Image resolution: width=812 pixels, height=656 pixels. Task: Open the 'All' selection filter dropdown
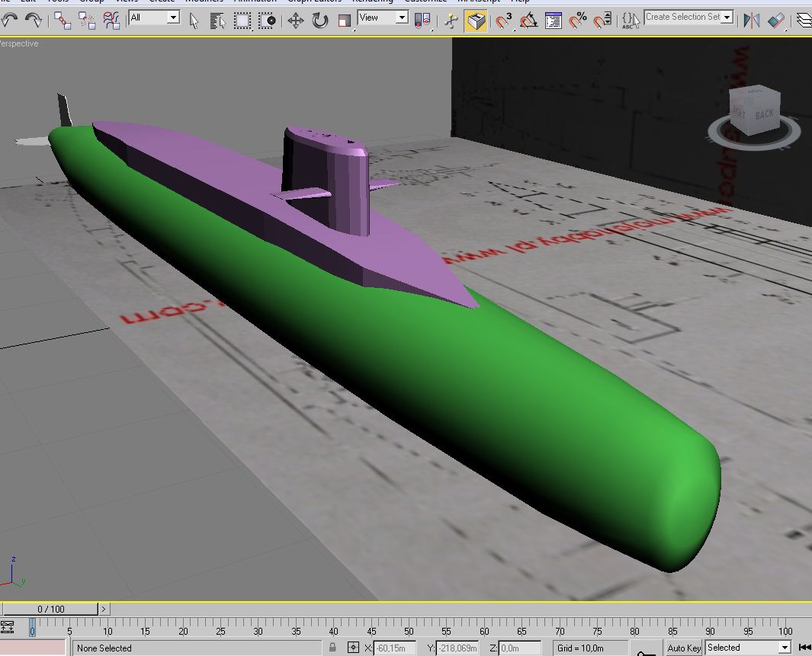coord(154,18)
